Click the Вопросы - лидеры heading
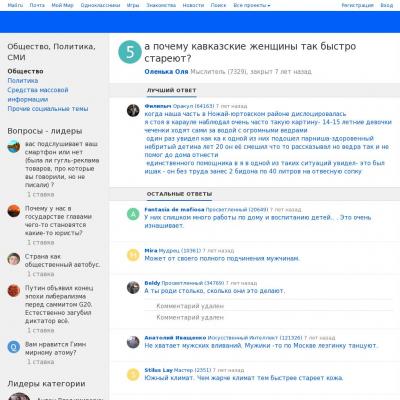This screenshot has width=400, height=400. point(45,131)
